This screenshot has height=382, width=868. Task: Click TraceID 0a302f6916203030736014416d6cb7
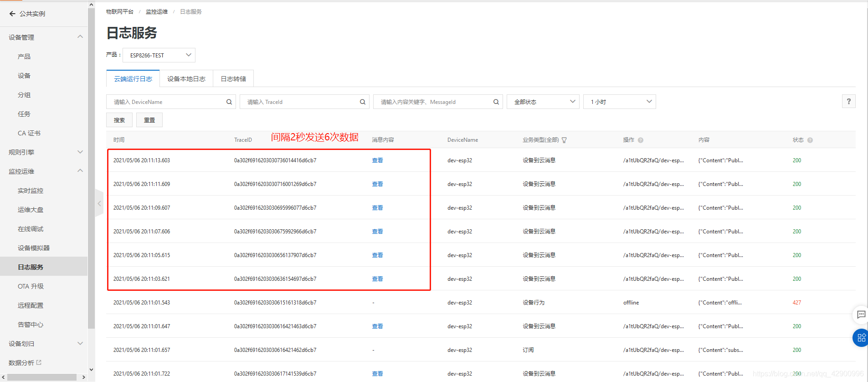click(x=275, y=160)
